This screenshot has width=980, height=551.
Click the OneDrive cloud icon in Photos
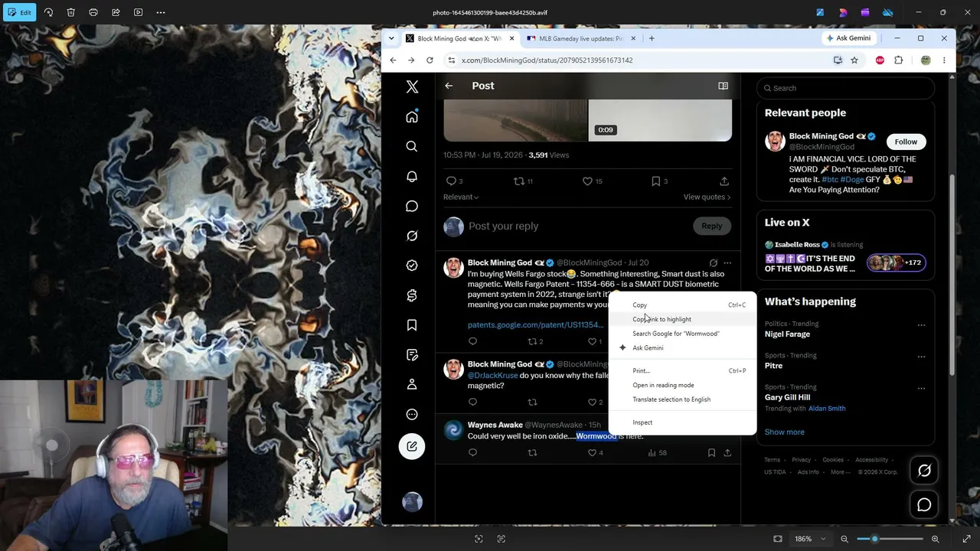click(887, 12)
